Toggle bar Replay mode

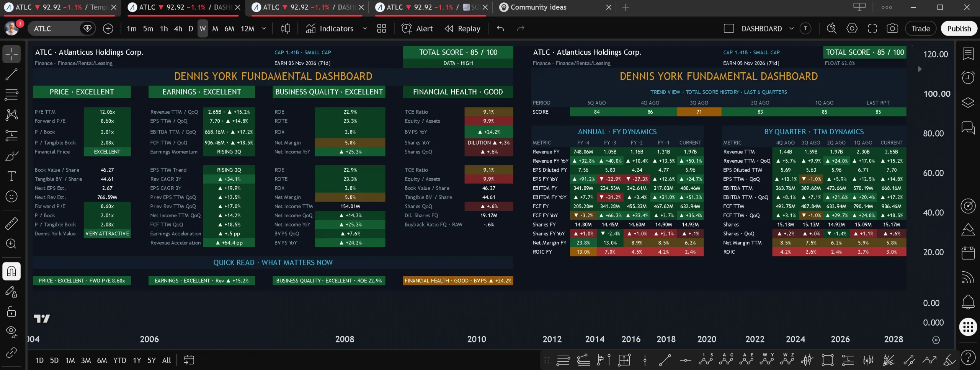pos(463,28)
